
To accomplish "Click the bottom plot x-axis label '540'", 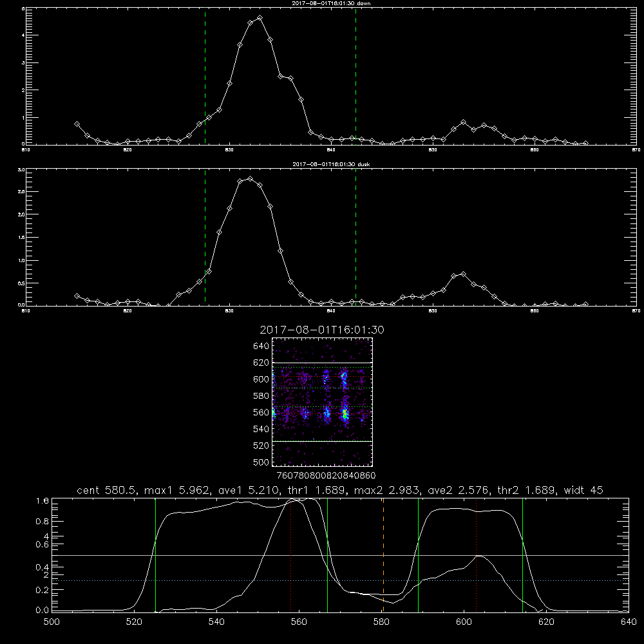I will click(216, 621).
